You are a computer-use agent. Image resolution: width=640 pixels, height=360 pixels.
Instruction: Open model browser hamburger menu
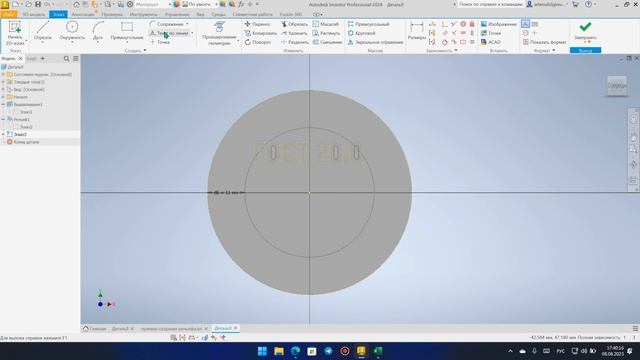click(x=76, y=59)
